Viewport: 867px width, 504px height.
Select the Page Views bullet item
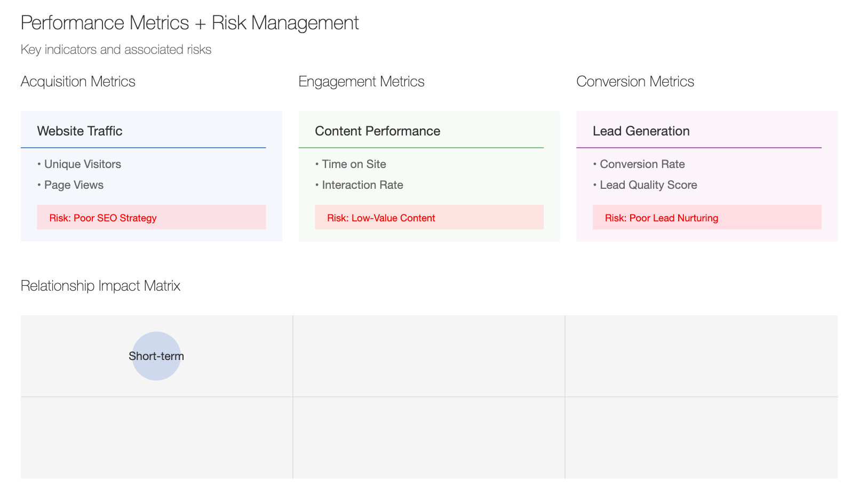click(x=70, y=185)
